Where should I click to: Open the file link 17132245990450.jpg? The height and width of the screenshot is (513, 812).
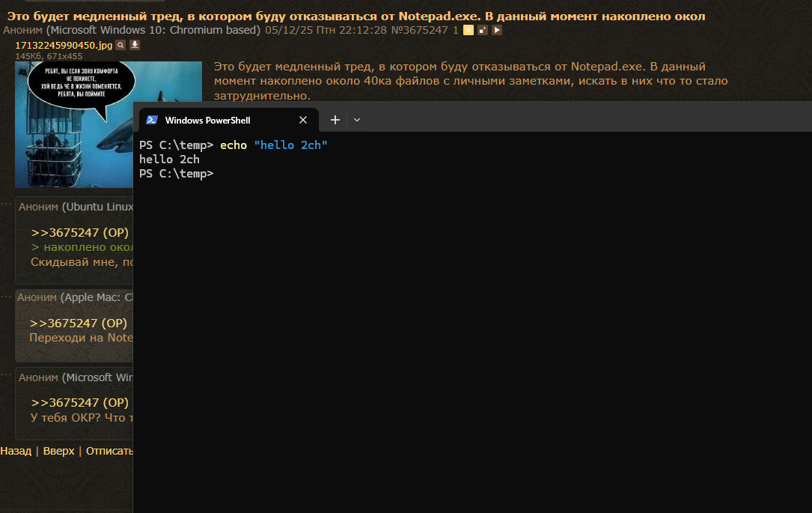tap(64, 45)
